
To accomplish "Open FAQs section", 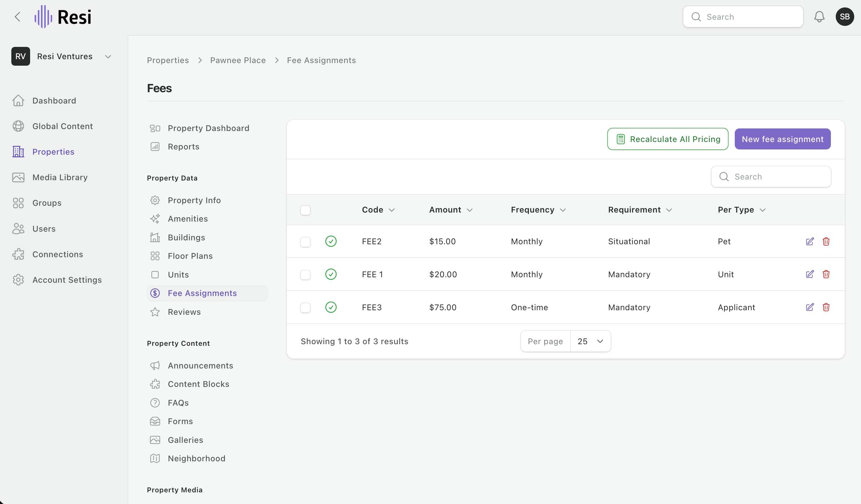I will [207, 403].
